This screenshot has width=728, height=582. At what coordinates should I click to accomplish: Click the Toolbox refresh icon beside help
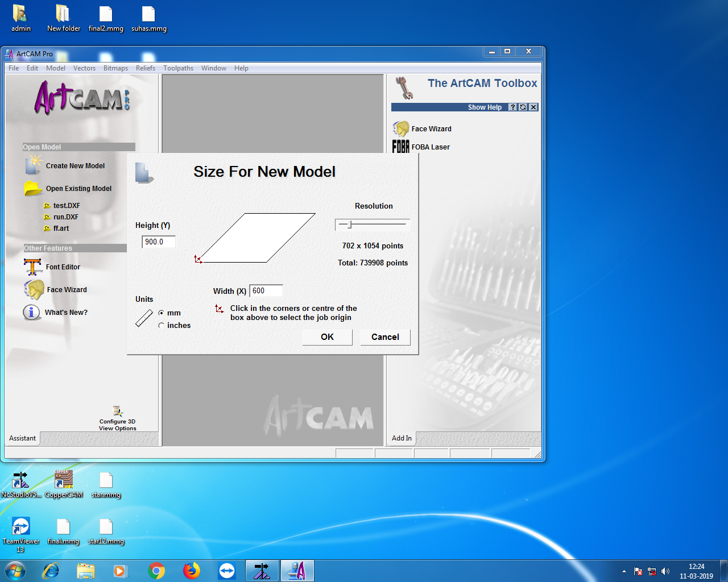coord(523,107)
